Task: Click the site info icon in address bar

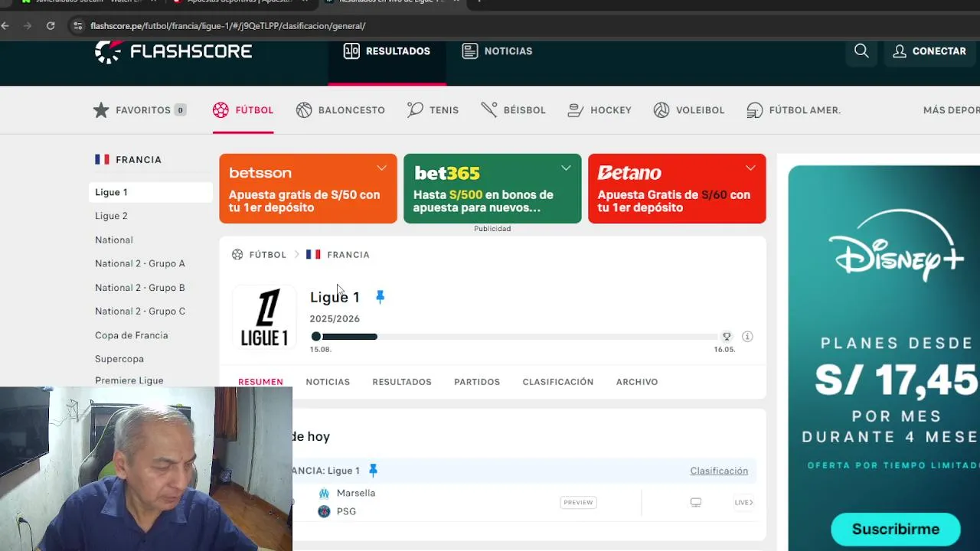Action: click(x=77, y=26)
